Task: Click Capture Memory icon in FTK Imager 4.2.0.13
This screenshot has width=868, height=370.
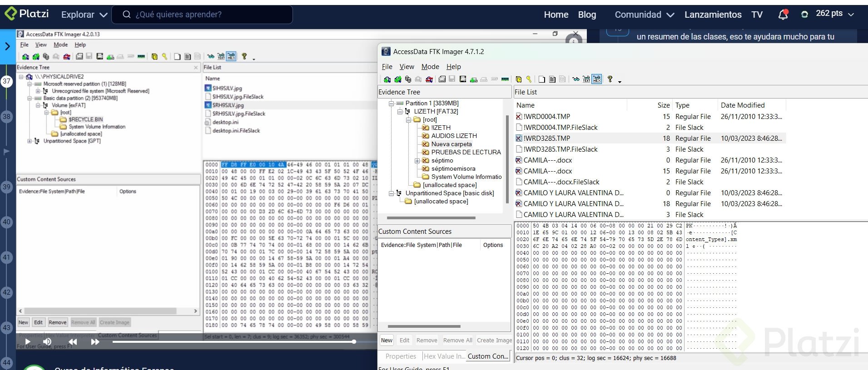Action: (140, 56)
